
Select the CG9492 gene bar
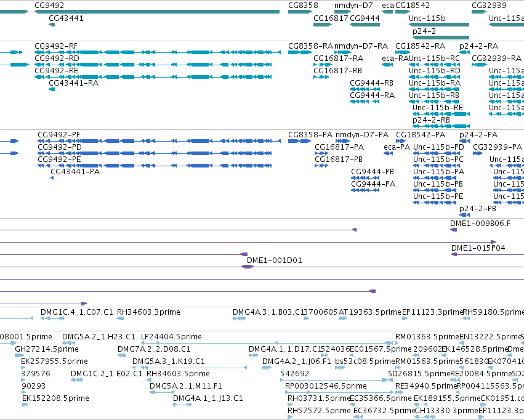point(157,12)
